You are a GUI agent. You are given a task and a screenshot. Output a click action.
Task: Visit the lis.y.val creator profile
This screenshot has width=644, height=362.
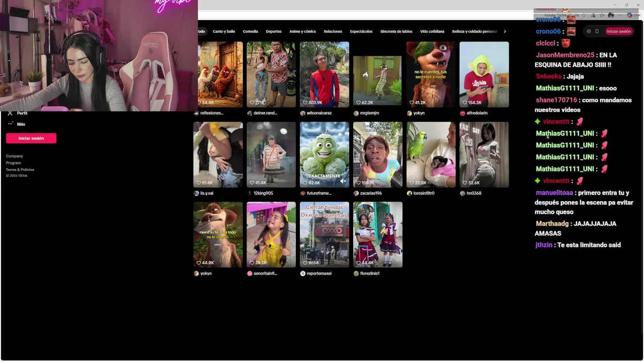[204, 193]
